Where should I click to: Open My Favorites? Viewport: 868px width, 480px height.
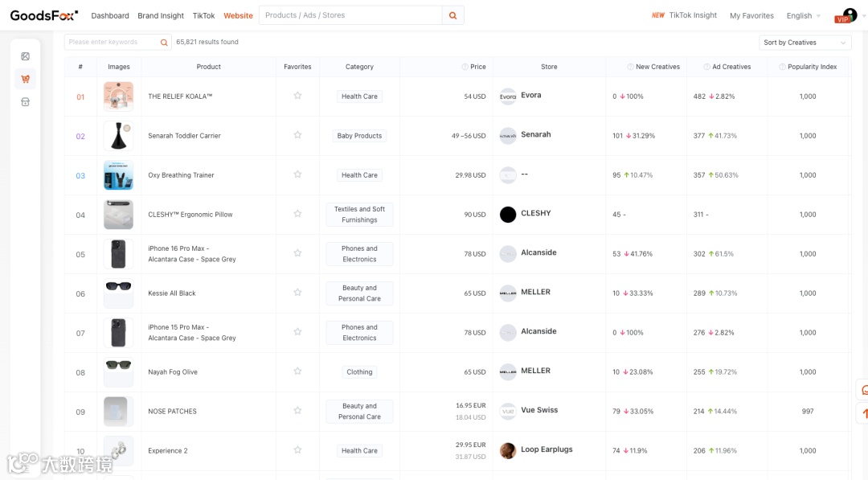point(751,15)
